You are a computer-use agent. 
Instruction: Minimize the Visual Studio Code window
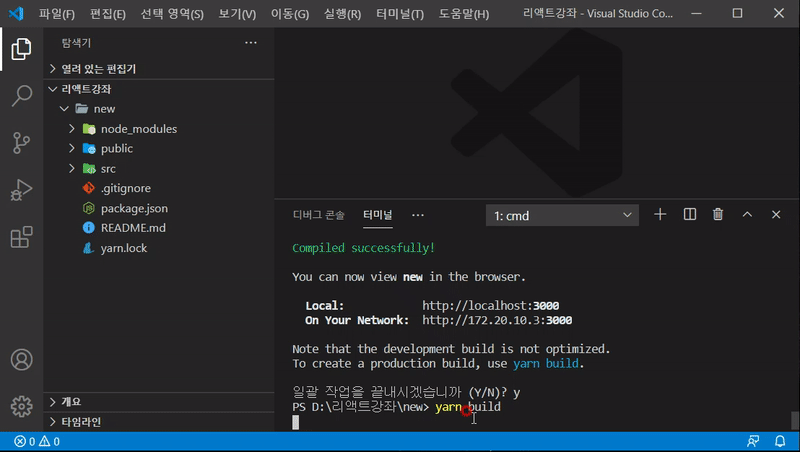(696, 13)
